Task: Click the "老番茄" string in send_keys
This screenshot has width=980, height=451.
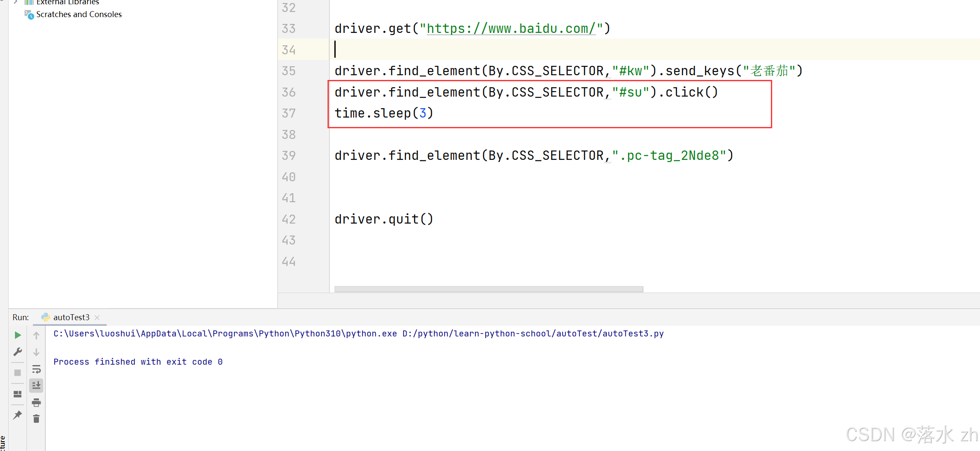Action: (x=769, y=71)
